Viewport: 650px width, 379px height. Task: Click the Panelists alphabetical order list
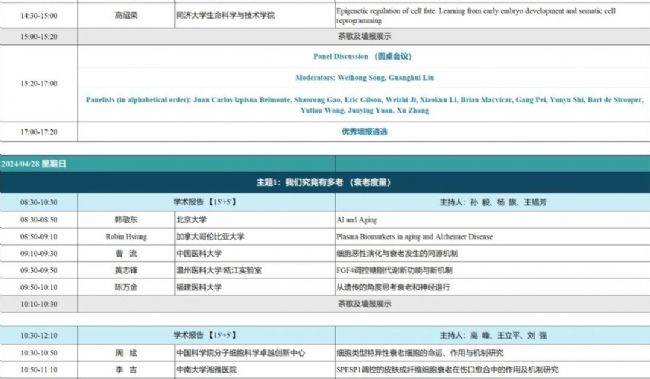pos(364,105)
